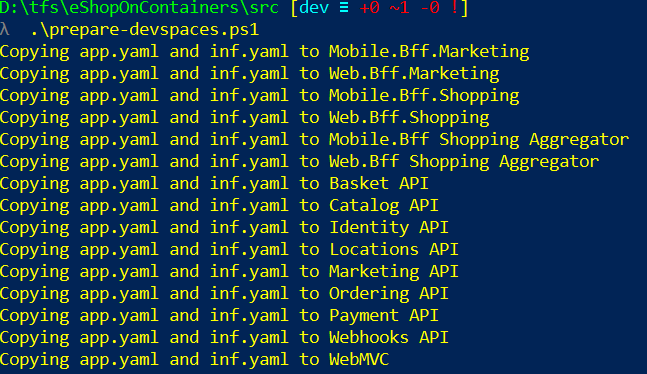The width and height of the screenshot is (647, 374).
Task: Click the Basket API line
Action: click(x=214, y=184)
